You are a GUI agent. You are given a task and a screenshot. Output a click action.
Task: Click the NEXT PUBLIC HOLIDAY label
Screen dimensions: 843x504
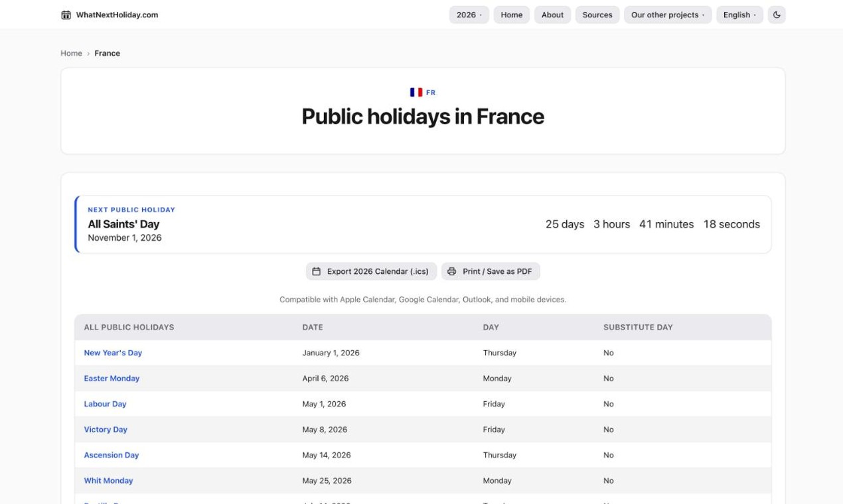click(x=131, y=210)
